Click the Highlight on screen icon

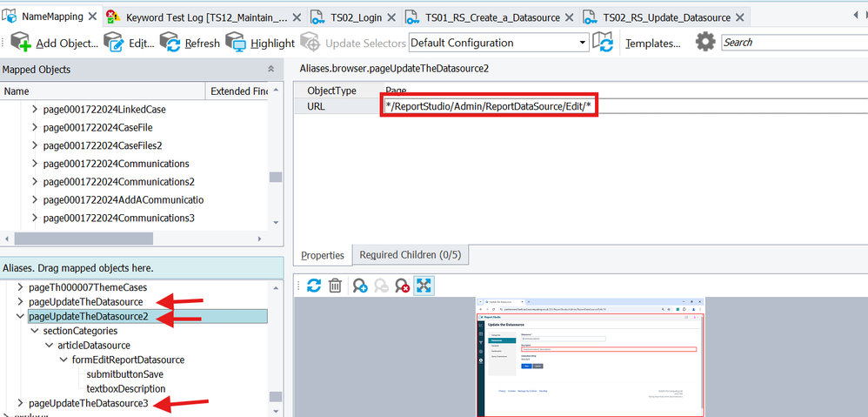[236, 43]
